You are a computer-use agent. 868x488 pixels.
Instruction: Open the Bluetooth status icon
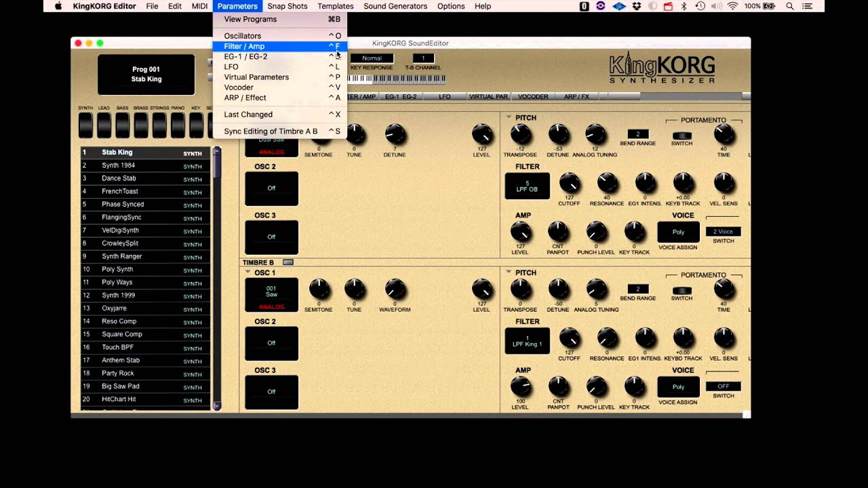click(x=684, y=6)
